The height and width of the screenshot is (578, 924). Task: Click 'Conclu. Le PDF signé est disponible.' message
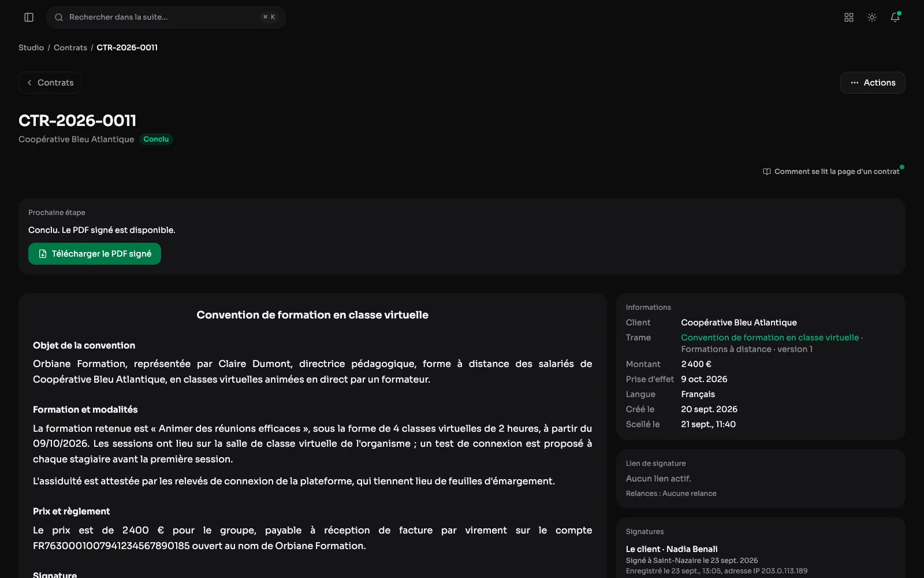(102, 230)
